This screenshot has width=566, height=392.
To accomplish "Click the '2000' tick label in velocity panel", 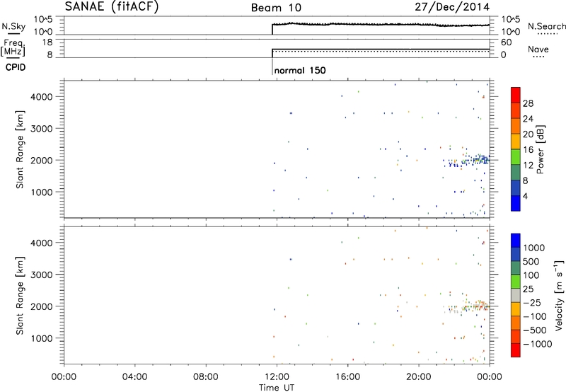I will pos(42,306).
